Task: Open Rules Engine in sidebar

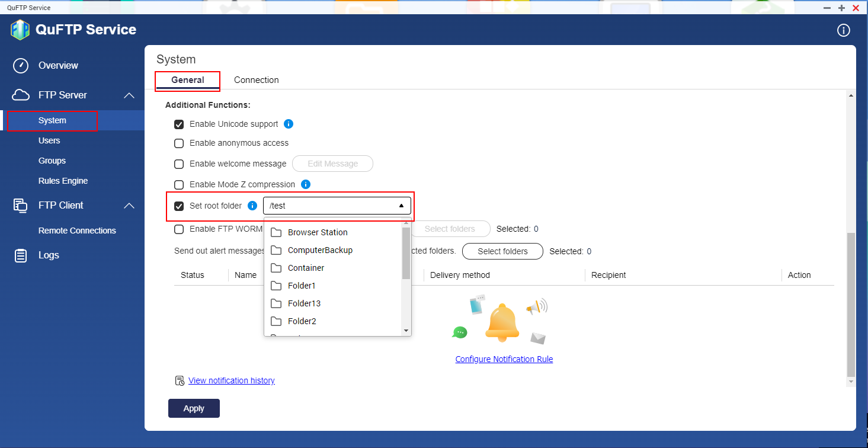Action: 63,181
